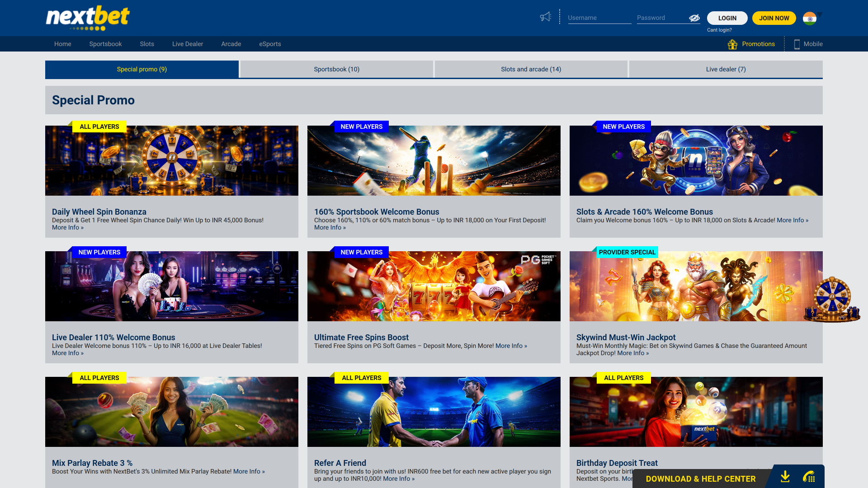The width and height of the screenshot is (868, 488).
Task: Open Refer A Friend banner image
Action: 434,412
